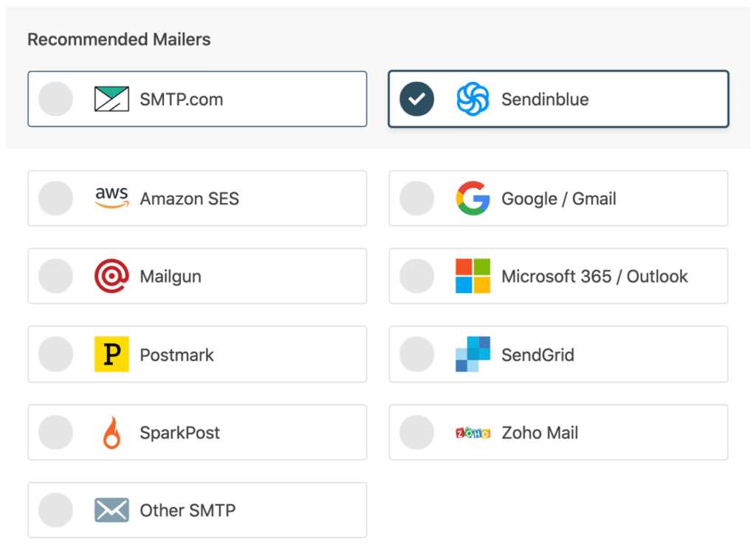
Task: Select the Mailgun radio button
Action: tap(55, 276)
